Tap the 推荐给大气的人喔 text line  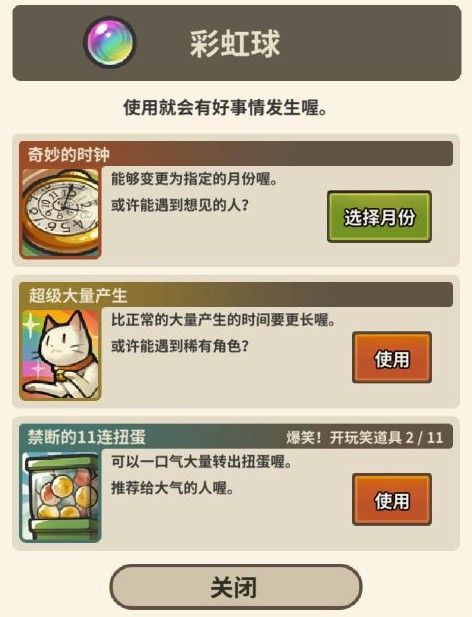coord(172,488)
